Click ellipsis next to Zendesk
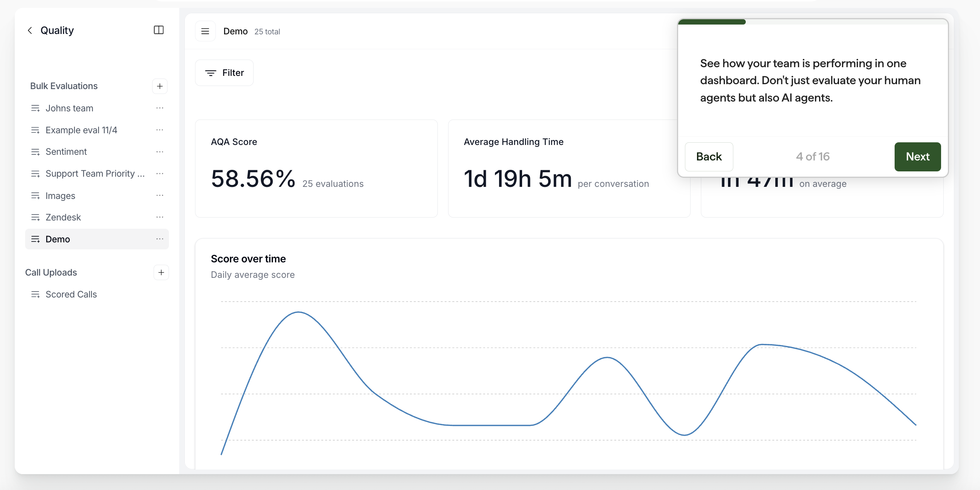The height and width of the screenshot is (490, 980). pyautogui.click(x=160, y=217)
